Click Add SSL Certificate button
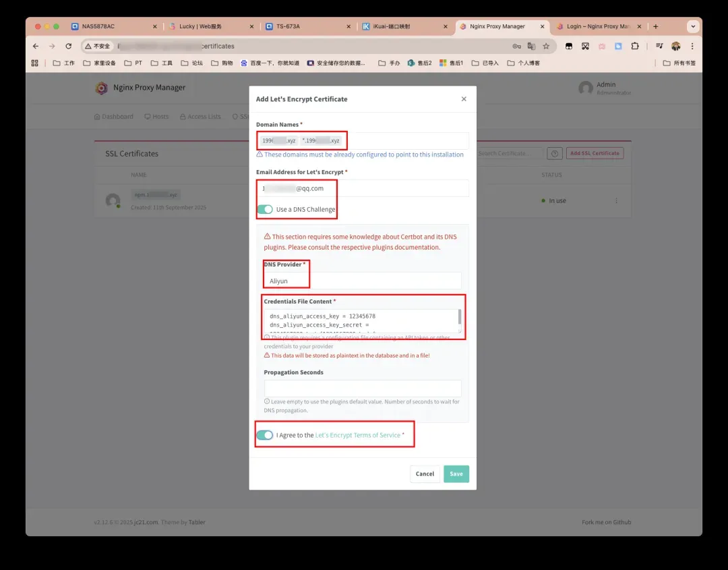728x570 pixels. pos(595,153)
